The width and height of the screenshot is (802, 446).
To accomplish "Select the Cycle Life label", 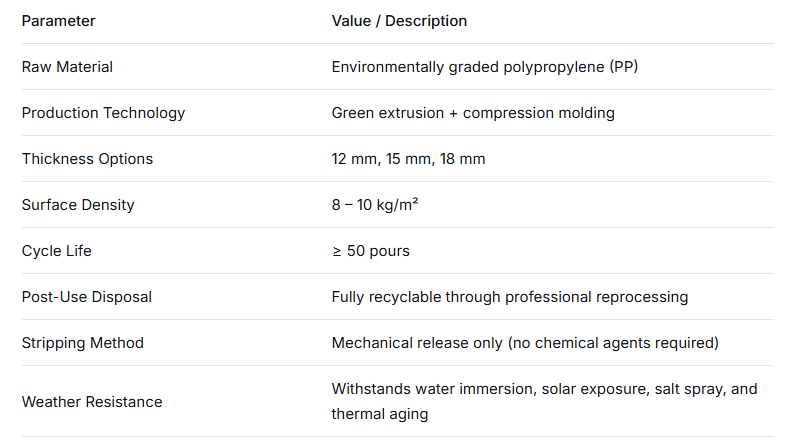I will (x=56, y=251).
